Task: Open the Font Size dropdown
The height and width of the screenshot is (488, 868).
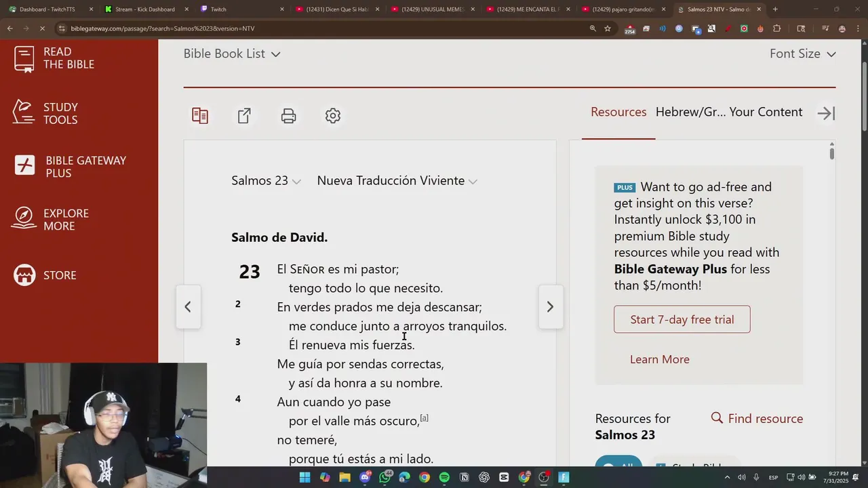Action: 803,54
